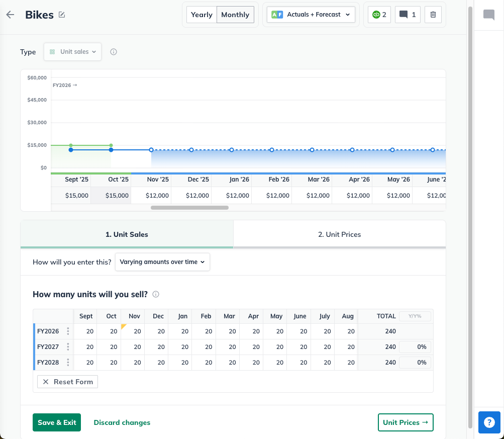The height and width of the screenshot is (439, 504).
Task: Click the Save & Exit button
Action: tap(57, 422)
